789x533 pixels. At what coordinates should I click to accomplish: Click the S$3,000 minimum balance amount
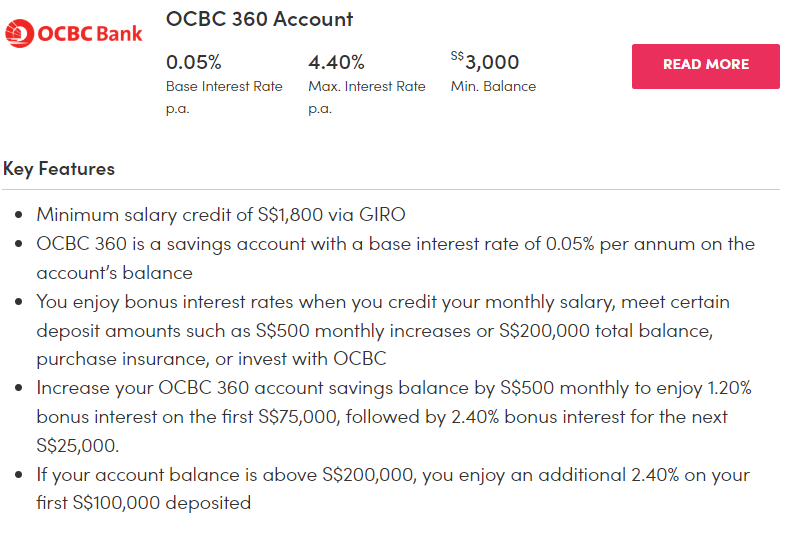click(x=491, y=63)
